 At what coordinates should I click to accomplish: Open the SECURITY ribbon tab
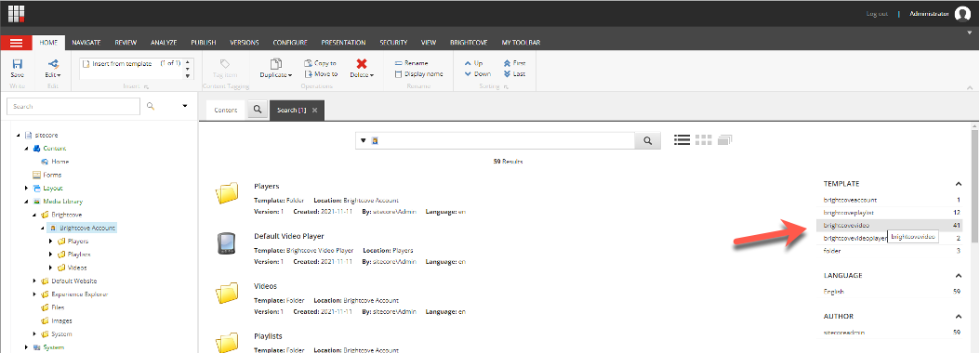[393, 43]
